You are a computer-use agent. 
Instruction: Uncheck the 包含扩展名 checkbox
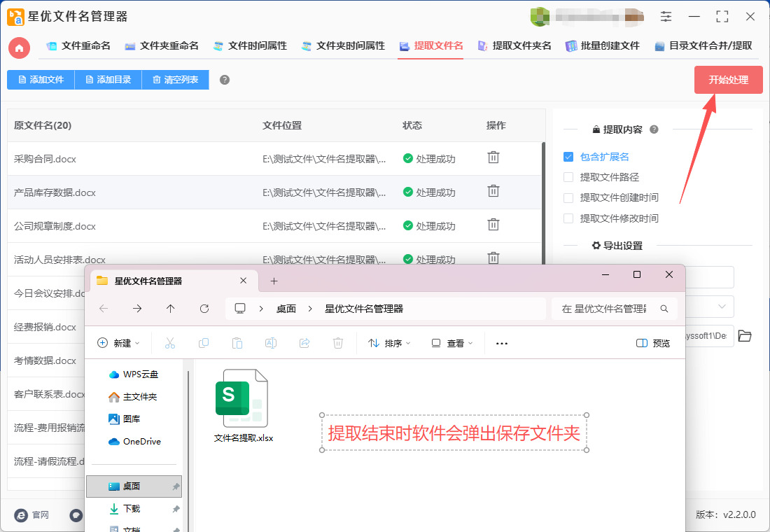click(568, 157)
